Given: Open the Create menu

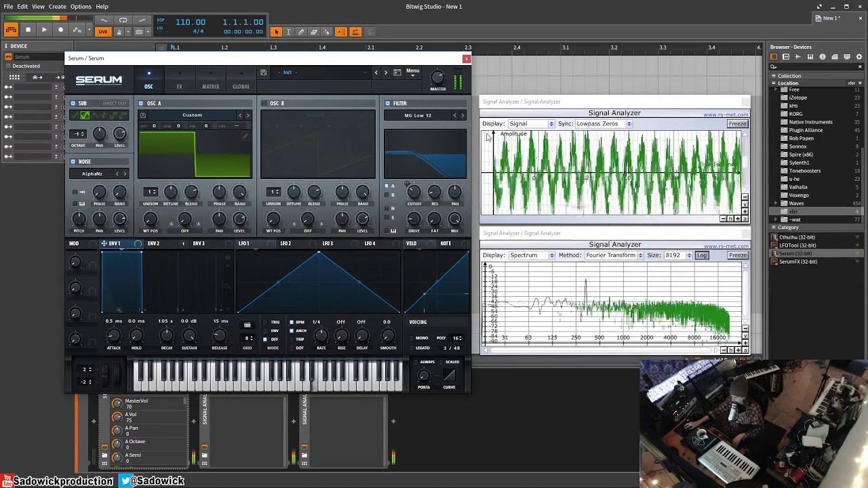Looking at the screenshot, I should pyautogui.click(x=58, y=6).
